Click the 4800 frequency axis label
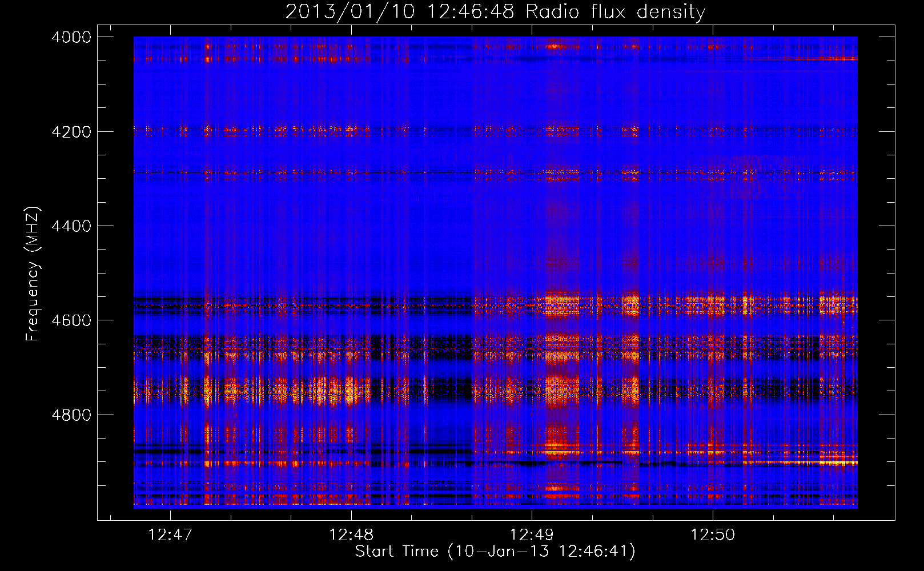This screenshot has height=571, width=924. coord(71,415)
